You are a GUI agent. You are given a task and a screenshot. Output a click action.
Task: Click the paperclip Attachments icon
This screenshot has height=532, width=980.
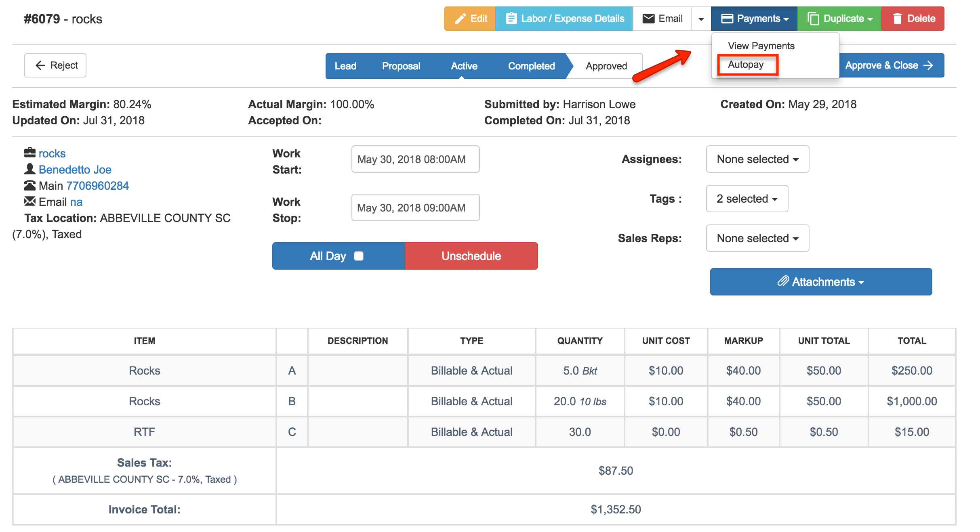[x=783, y=281]
